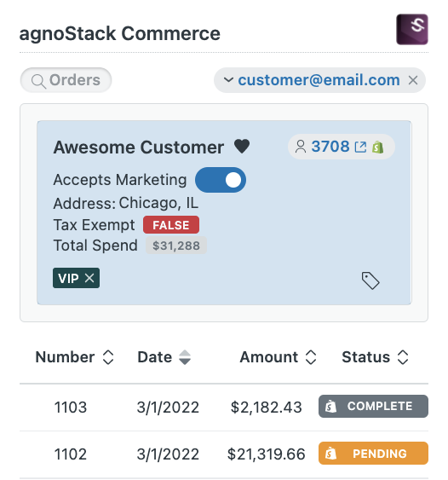
Task: Click the agnoStack purple logo icon
Action: [412, 29]
